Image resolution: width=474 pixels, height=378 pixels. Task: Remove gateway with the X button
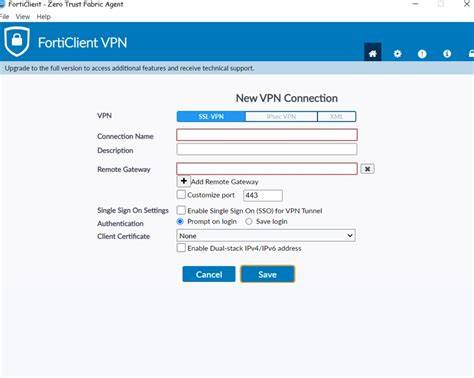[367, 169]
